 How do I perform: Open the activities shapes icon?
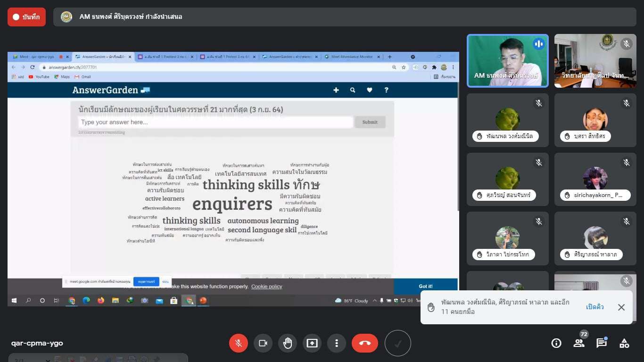click(624, 343)
